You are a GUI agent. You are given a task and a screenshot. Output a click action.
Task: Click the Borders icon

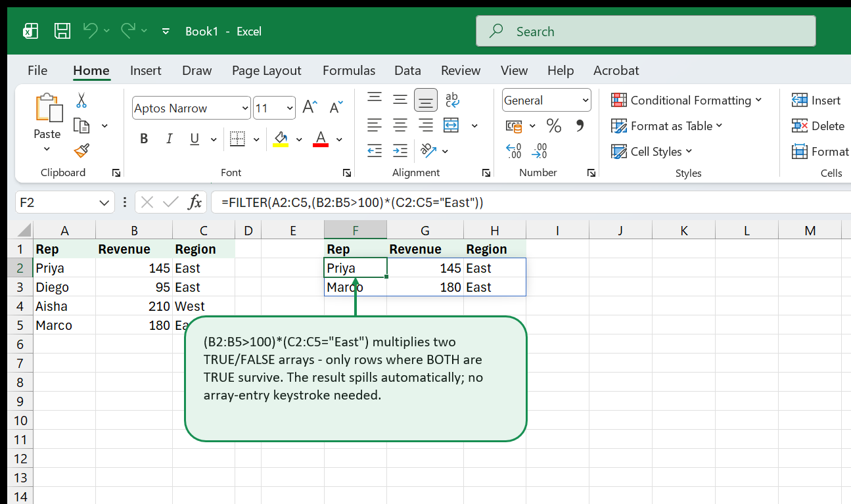(x=237, y=139)
